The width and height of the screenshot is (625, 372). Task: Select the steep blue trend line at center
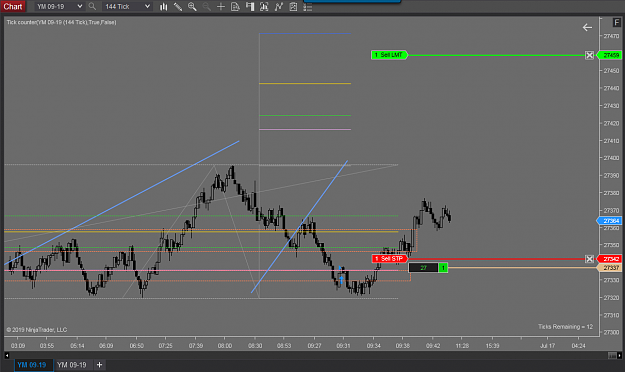[x=299, y=227]
